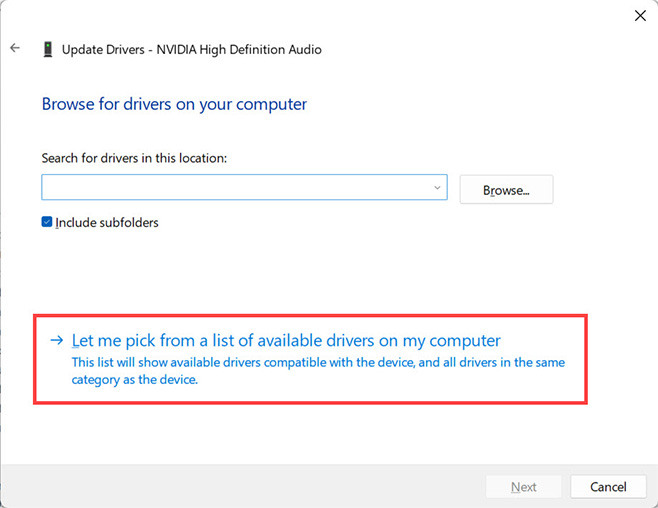Screen dimensions: 658x508
Task: Toggle the Include subfolders checkbox
Action: click(x=47, y=222)
